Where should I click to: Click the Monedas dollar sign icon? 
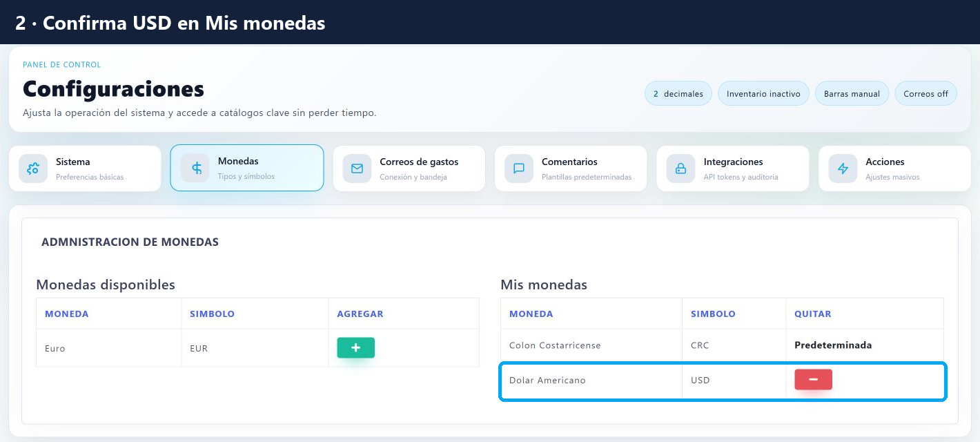[x=197, y=169]
